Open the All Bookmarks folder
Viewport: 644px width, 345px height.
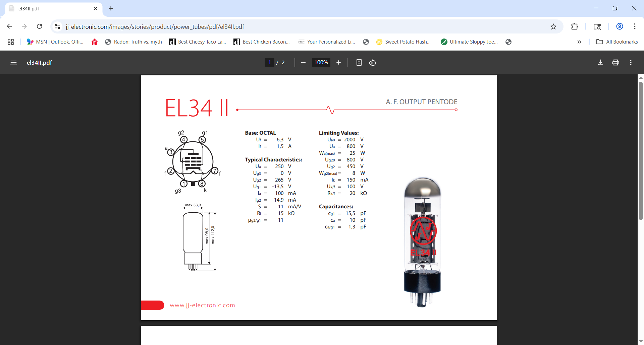(617, 42)
